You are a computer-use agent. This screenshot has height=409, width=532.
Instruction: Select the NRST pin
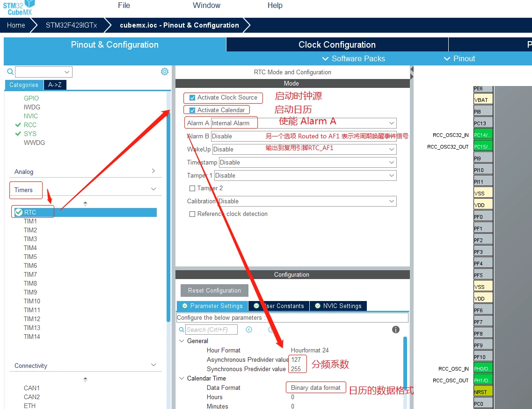[483, 392]
